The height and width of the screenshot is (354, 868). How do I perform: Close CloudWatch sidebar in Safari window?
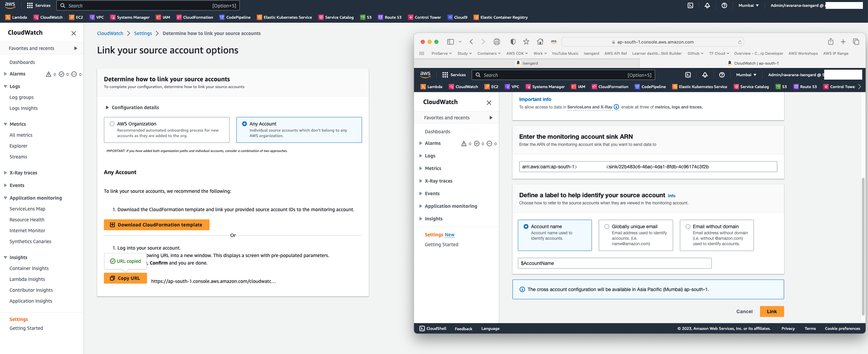pyautogui.click(x=489, y=102)
